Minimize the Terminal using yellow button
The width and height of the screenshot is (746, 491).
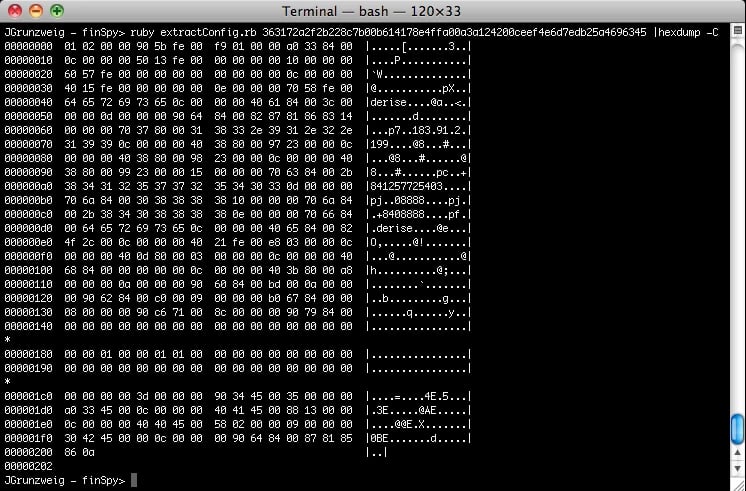point(35,11)
